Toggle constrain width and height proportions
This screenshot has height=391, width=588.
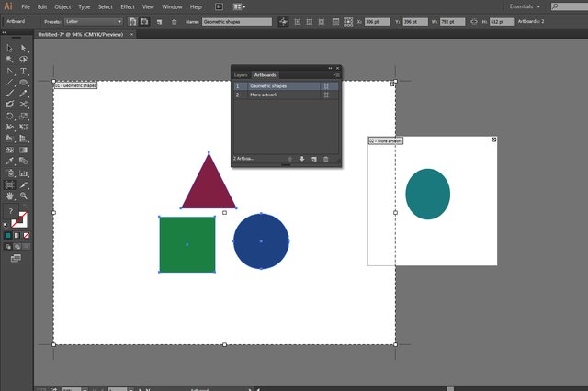tap(474, 22)
